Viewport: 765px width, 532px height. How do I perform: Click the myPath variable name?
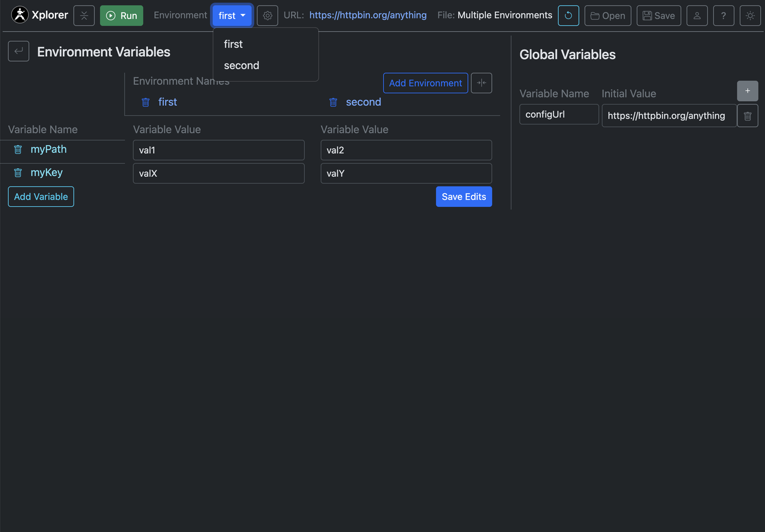tap(48, 149)
